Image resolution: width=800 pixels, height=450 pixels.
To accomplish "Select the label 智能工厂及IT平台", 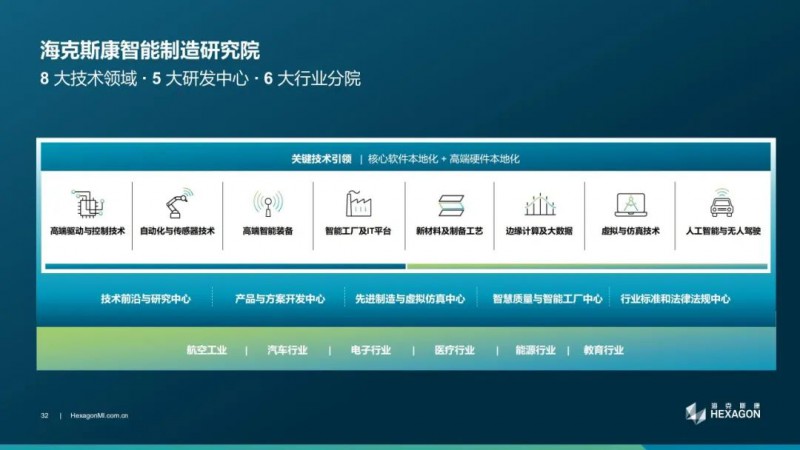I will tap(358, 231).
